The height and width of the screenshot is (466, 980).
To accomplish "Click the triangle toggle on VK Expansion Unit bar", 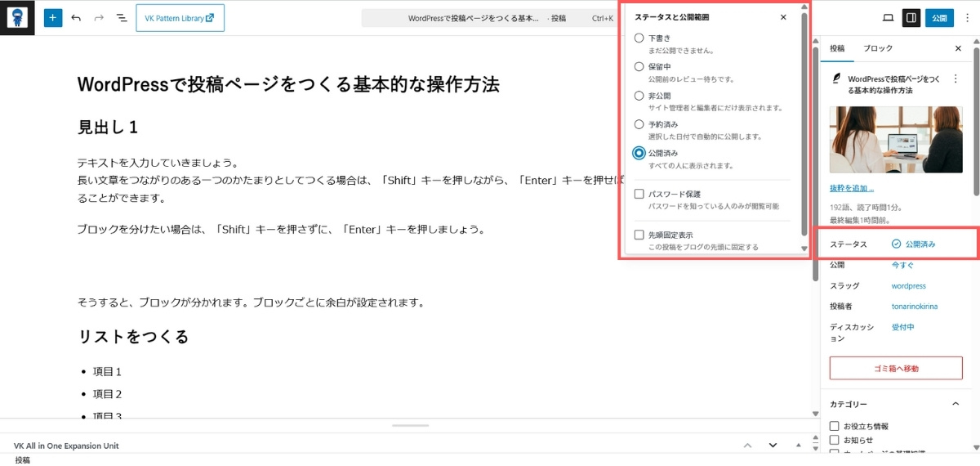I will click(x=798, y=445).
